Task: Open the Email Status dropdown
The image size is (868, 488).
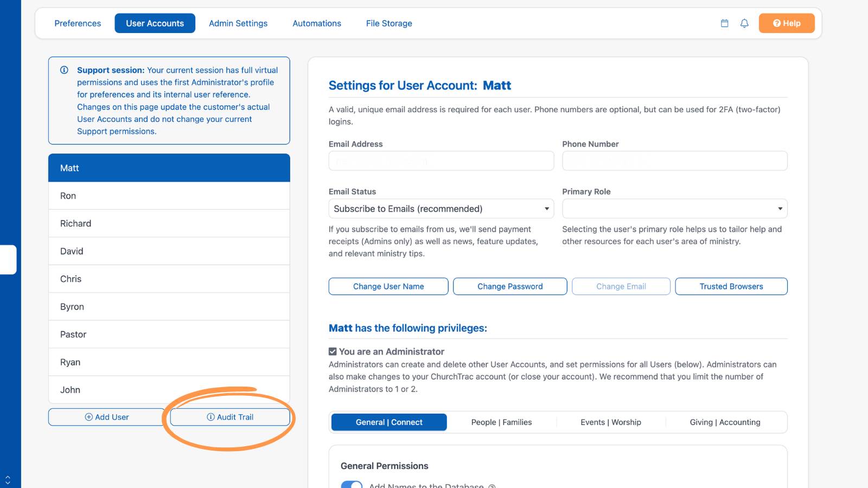Action: click(x=441, y=209)
